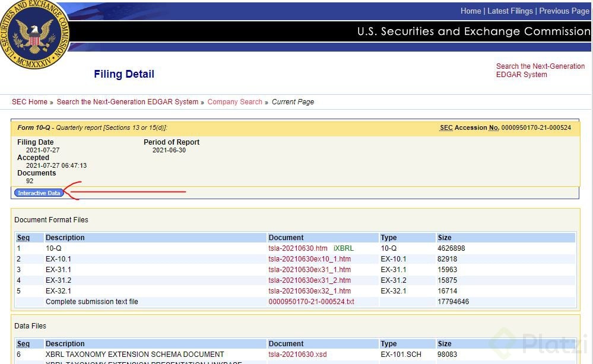Open Search the Next-Generation EDGAR System breadcrumb
The height and width of the screenshot is (364, 593).
coord(128,102)
